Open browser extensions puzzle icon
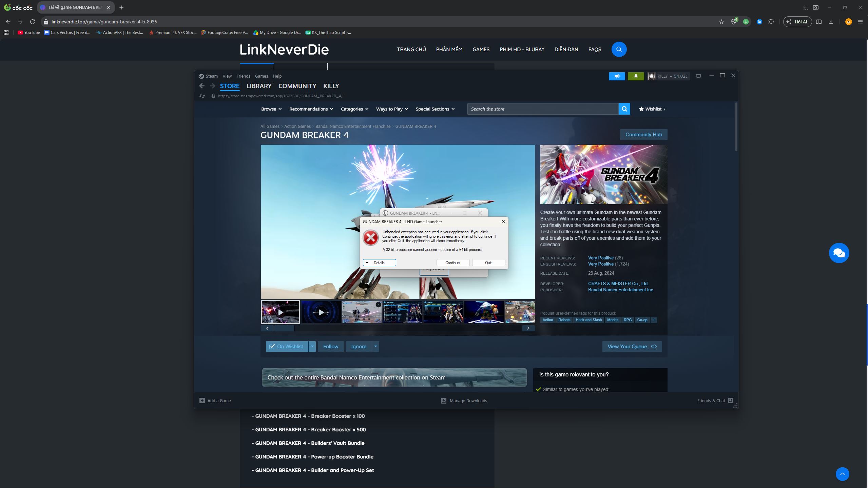The width and height of the screenshot is (868, 488). click(x=771, y=22)
